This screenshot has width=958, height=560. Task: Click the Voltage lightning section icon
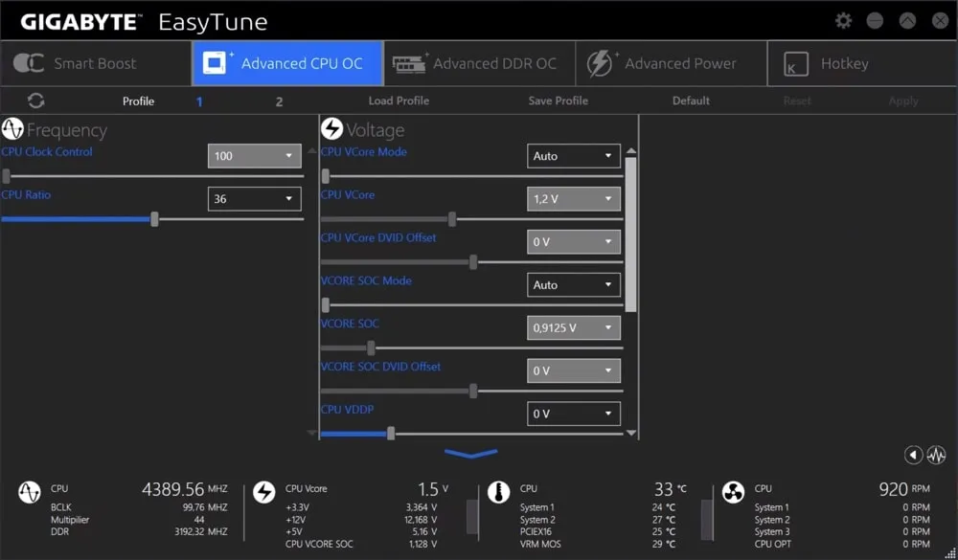tap(331, 129)
